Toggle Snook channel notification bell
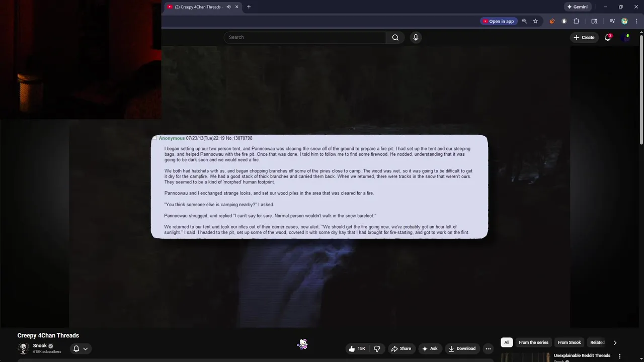The image size is (644, 362). [x=80, y=348]
